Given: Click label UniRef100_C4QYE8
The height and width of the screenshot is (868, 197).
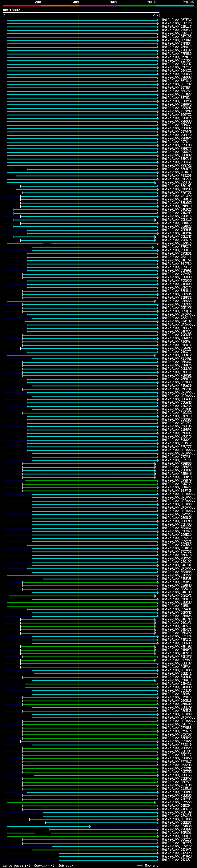Looking at the screenshot, I should [176, 843].
